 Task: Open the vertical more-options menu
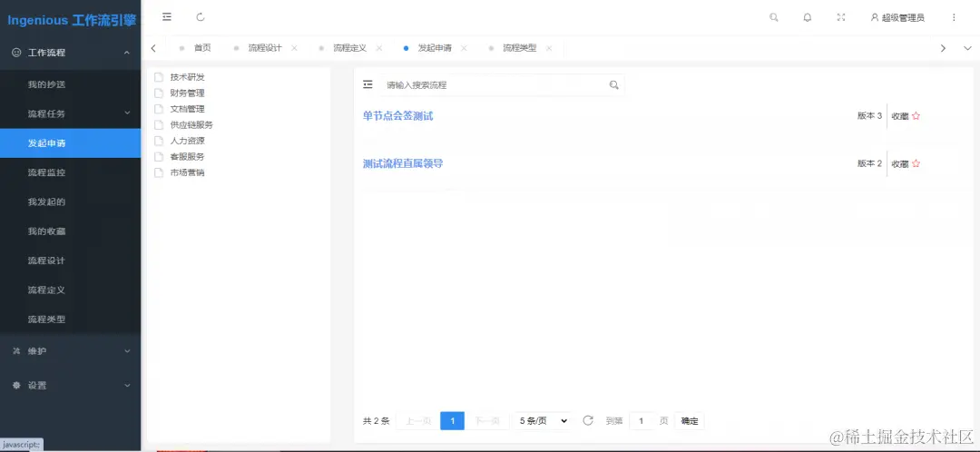[x=954, y=17]
